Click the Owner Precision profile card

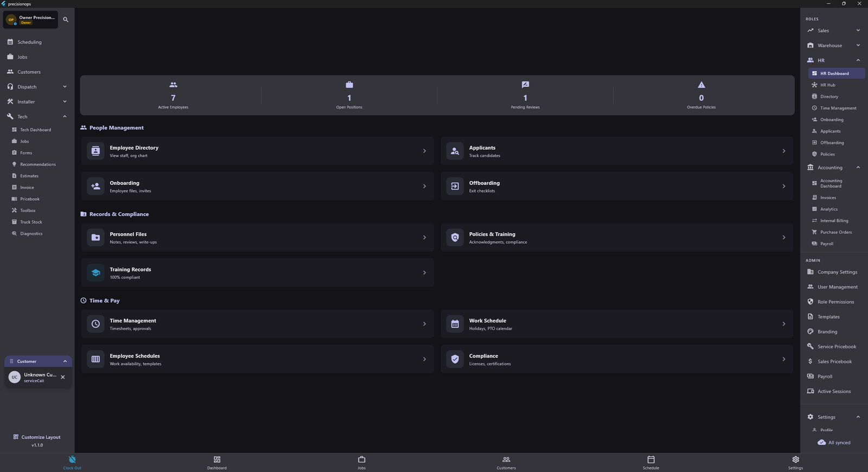31,20
